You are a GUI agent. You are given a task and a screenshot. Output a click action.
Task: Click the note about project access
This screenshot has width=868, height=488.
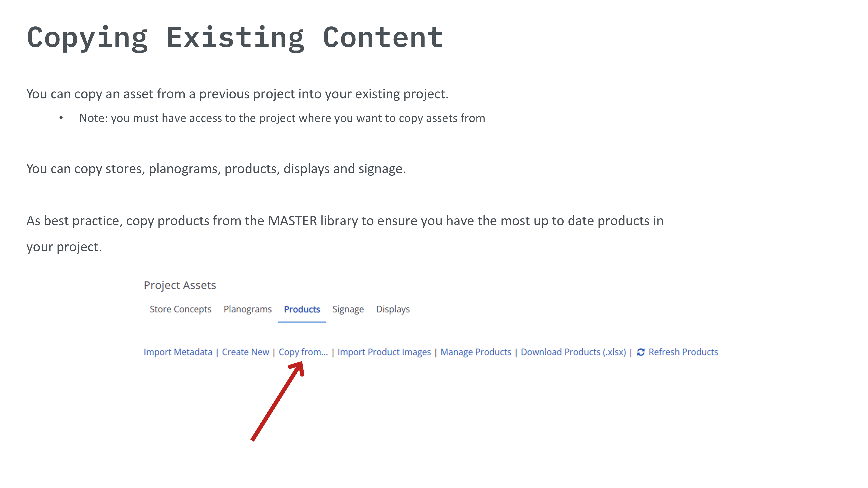tap(282, 118)
